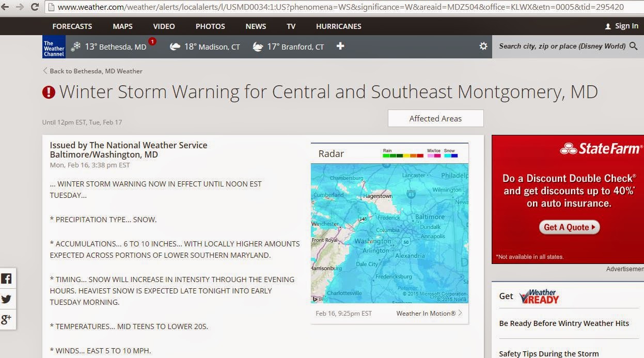Open Be Ready Before Wintry Weather Hits
The width and height of the screenshot is (644, 358).
(x=564, y=323)
